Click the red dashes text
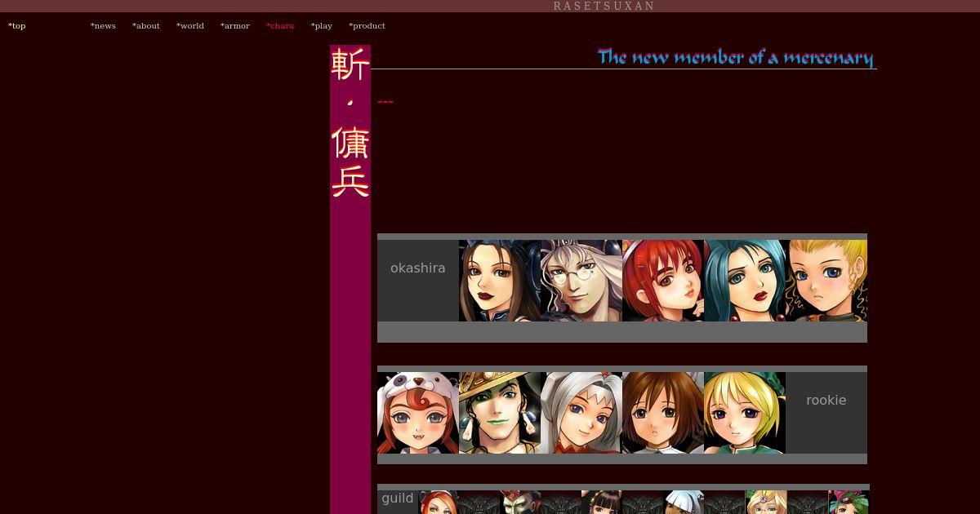The height and width of the screenshot is (514, 980). [x=385, y=102]
